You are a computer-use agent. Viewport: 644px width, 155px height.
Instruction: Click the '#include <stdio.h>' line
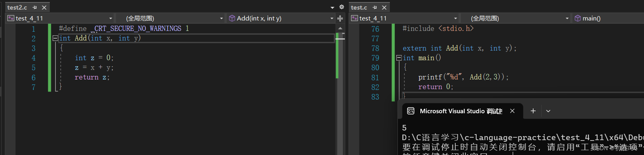pos(438,29)
